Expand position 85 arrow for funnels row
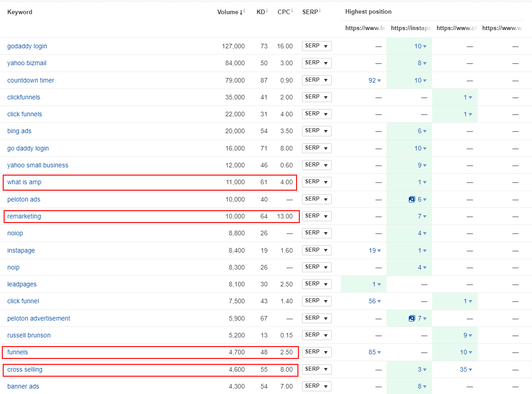Viewport: 532px width, 394px height. coord(379,353)
